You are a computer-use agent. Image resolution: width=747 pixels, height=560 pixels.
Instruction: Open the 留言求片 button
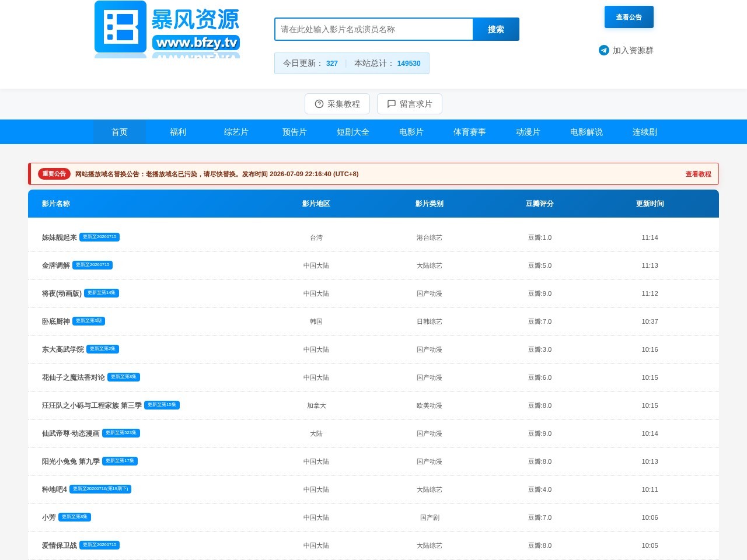[410, 104]
